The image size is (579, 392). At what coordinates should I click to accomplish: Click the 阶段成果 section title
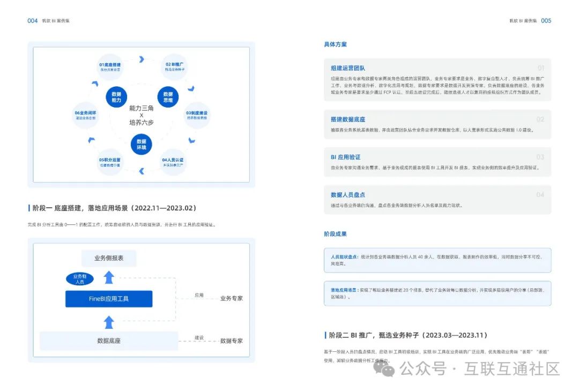[x=335, y=234]
